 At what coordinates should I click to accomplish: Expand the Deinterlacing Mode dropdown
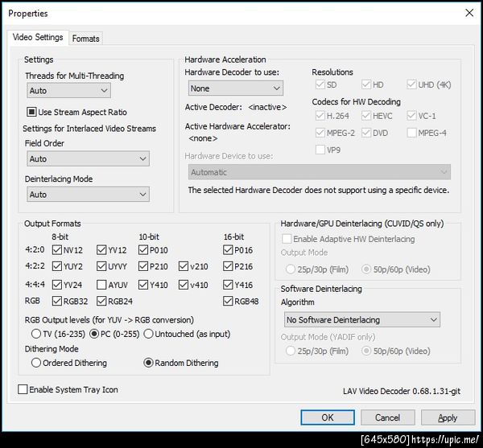88,195
